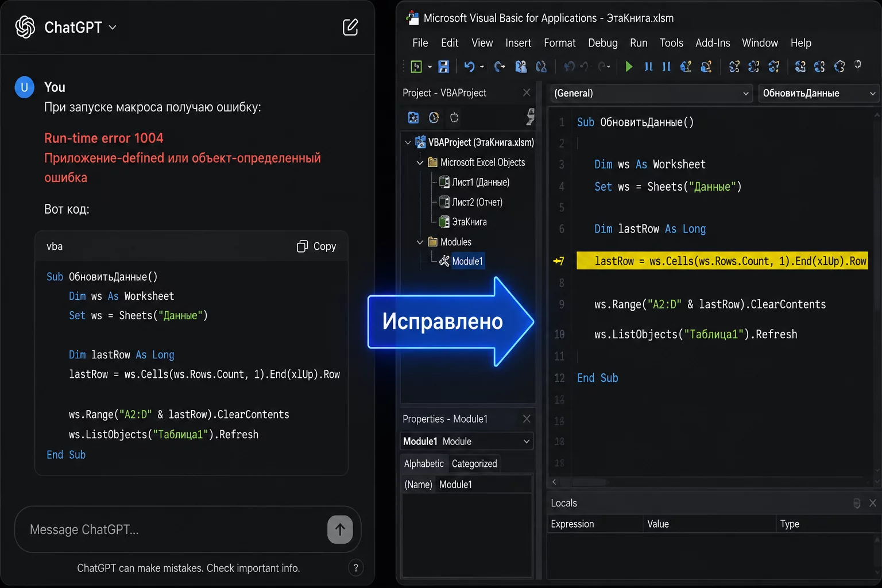Open the dropdown arrow beside View Excel icon
Screen dimensions: 882x588
[430, 67]
